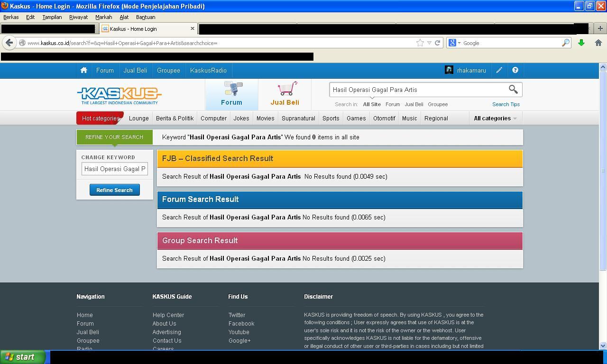Open Help Center footer link
Image resolution: width=607 pixels, height=364 pixels.
168,315
